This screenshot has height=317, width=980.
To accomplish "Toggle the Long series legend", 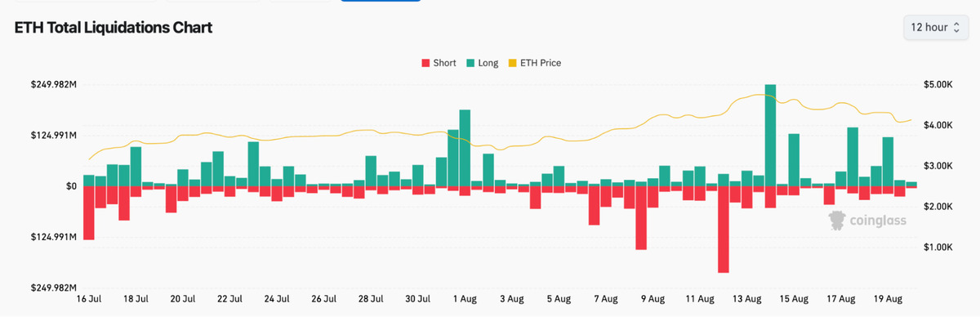I will (483, 63).
